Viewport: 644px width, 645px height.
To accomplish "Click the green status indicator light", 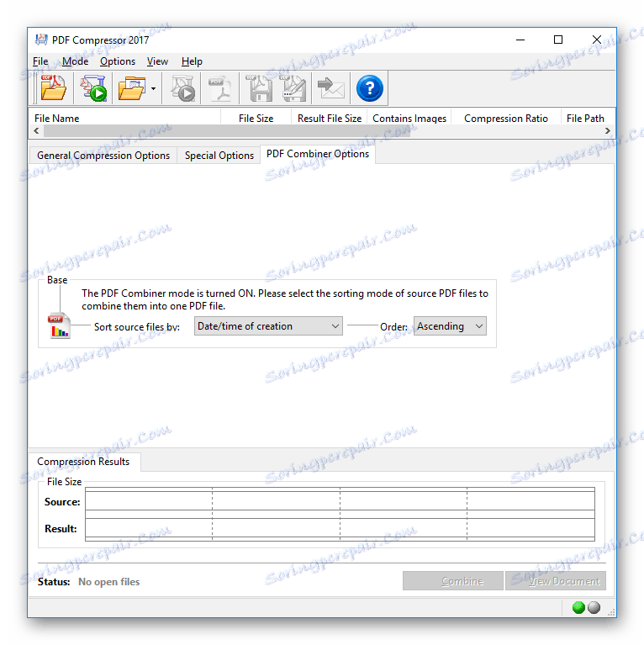I will coord(578,607).
